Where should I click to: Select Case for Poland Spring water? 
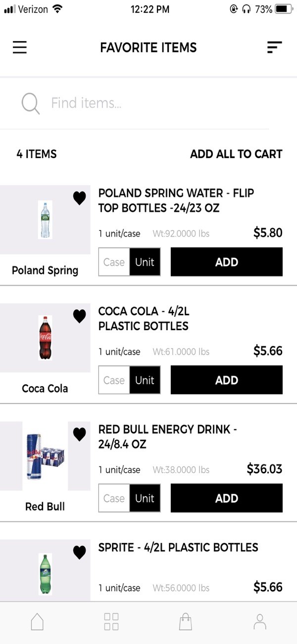(x=114, y=262)
